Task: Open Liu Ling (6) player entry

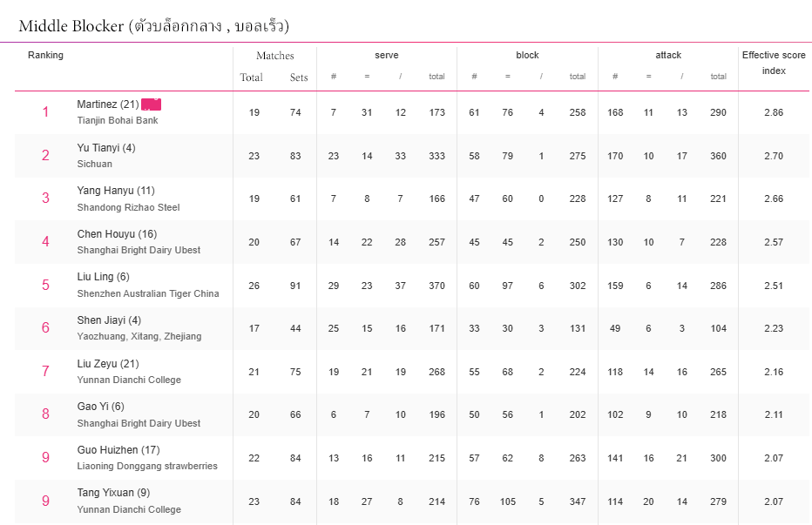Action: (103, 277)
